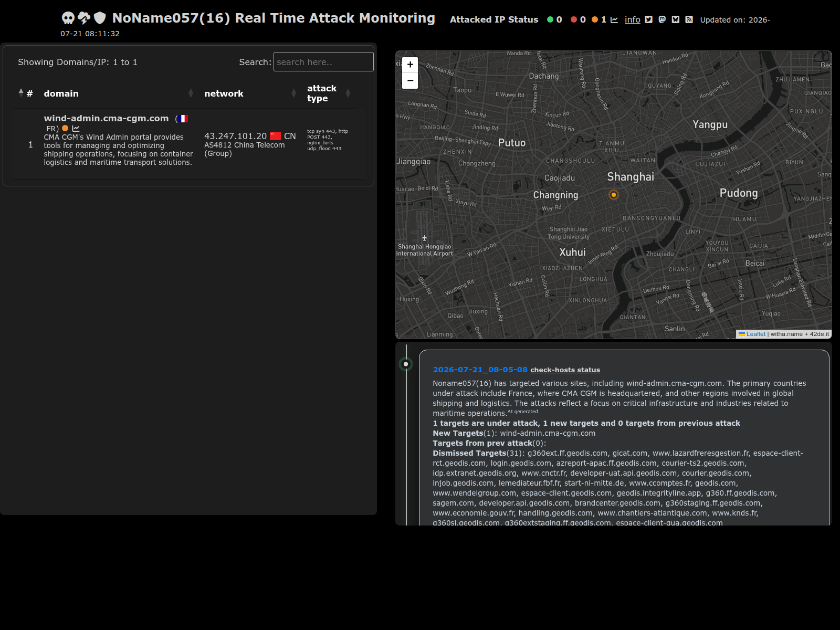Click the orange target marker on the Shanghai map
This screenshot has height=630, width=840.
613,195
